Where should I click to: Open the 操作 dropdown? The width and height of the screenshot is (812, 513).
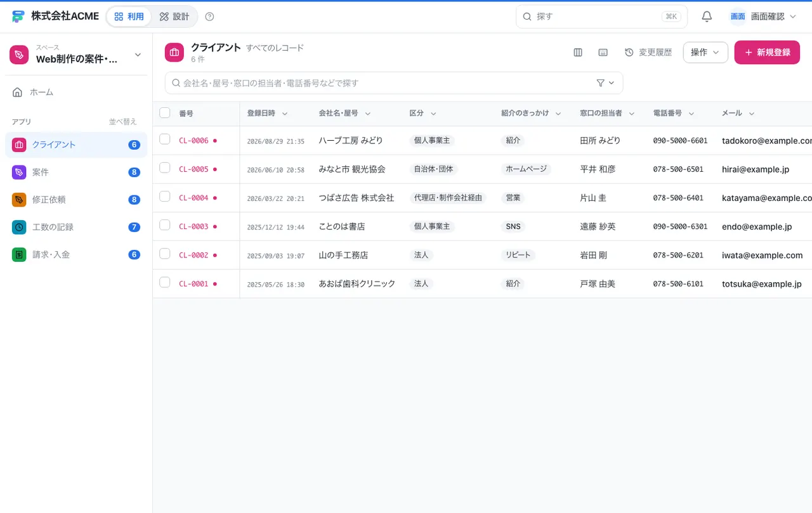click(705, 53)
